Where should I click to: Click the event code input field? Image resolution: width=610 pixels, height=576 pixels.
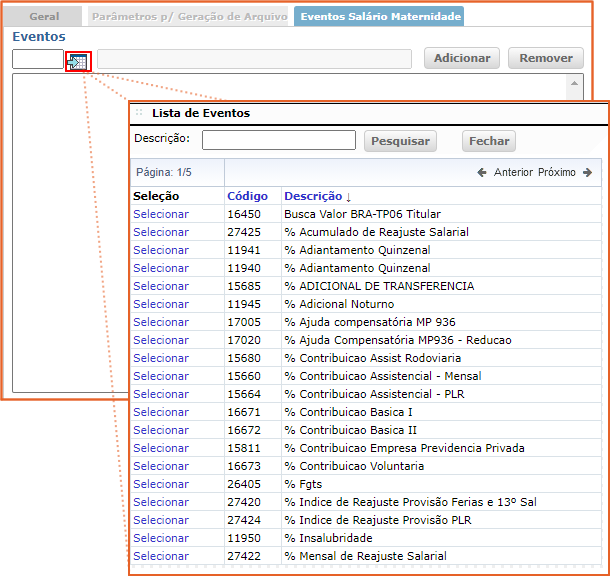[37, 59]
